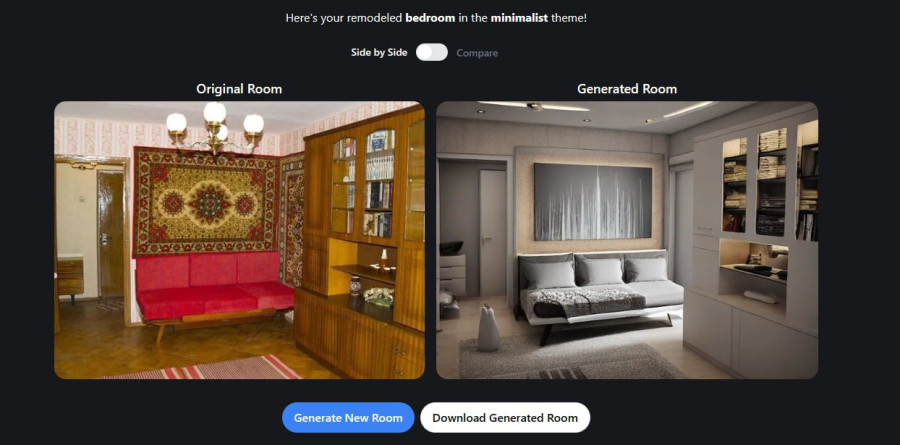Click the bold word minimalist in header
Viewport: 900px width, 445px height.
(x=519, y=18)
